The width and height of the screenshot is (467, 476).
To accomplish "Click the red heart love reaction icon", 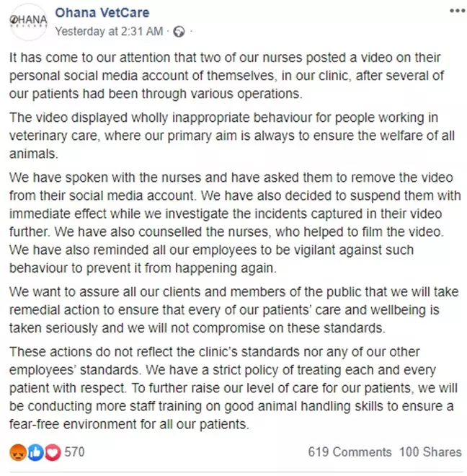I will pos(52,452).
